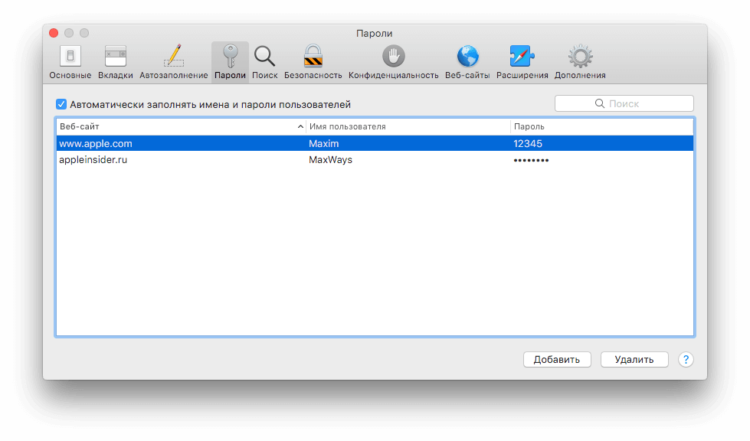The image size is (750, 441).
Task: Select the appleinsider.ru row
Action: (375, 160)
